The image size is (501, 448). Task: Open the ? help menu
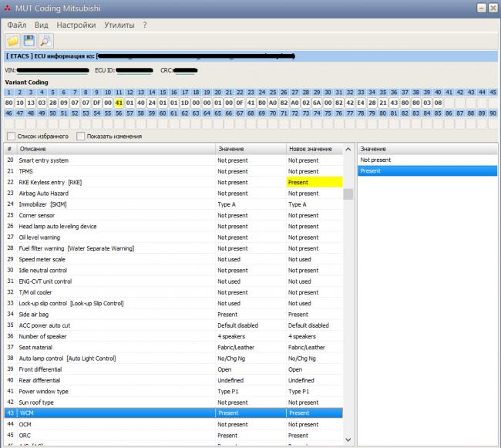click(144, 25)
